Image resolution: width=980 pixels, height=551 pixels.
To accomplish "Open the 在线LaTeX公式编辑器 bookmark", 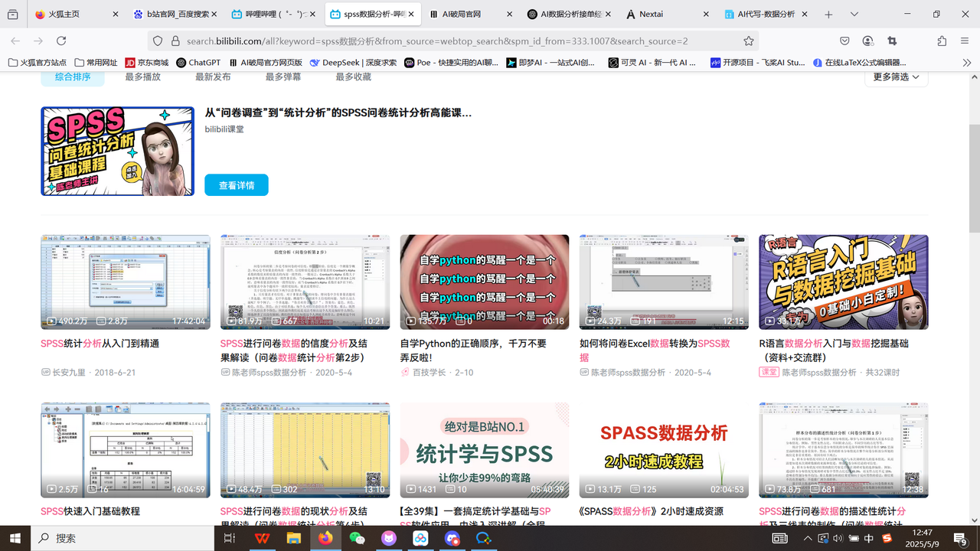I will pyautogui.click(x=860, y=63).
